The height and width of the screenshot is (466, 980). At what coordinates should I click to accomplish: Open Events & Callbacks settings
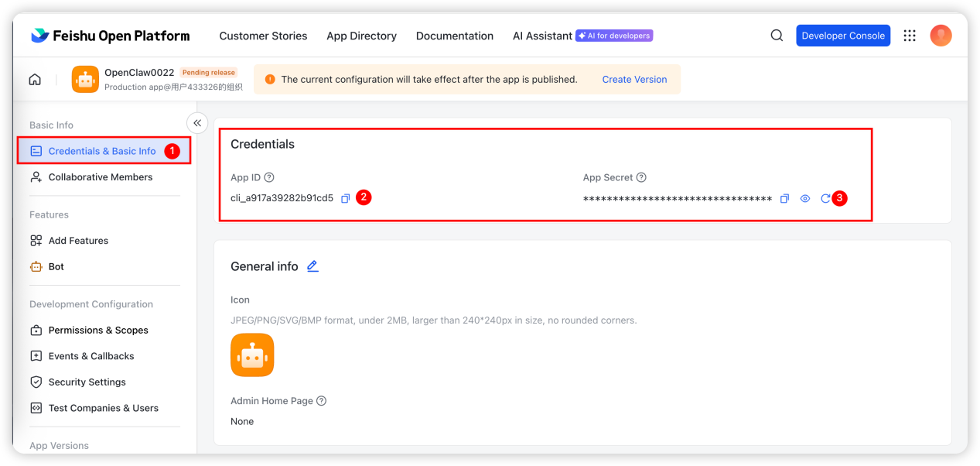pos(91,356)
